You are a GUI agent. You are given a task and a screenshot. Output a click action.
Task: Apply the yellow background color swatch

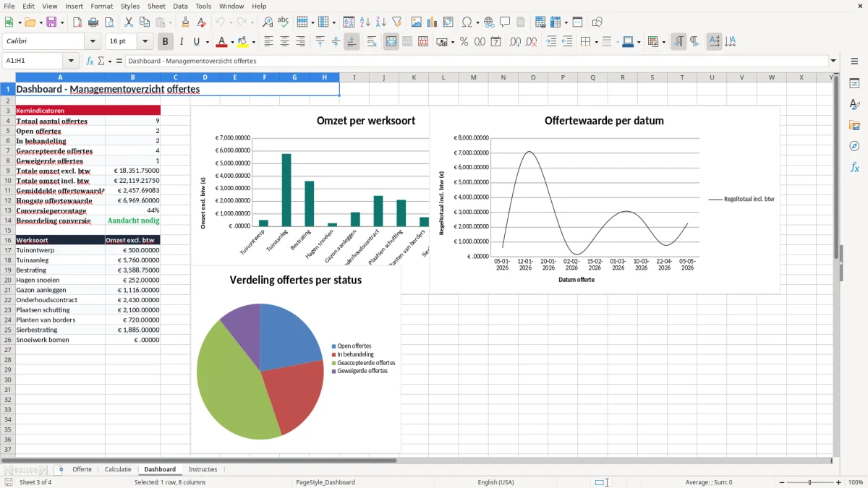click(243, 42)
